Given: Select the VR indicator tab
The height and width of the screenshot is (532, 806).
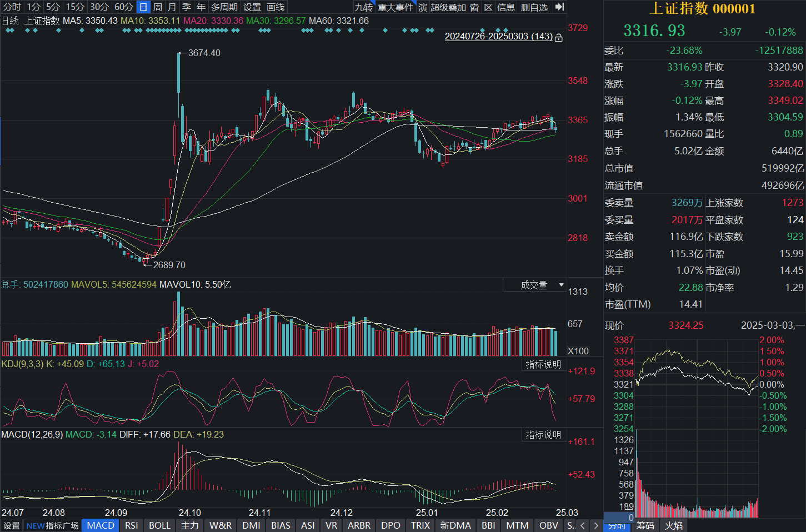Looking at the screenshot, I should coord(332,525).
